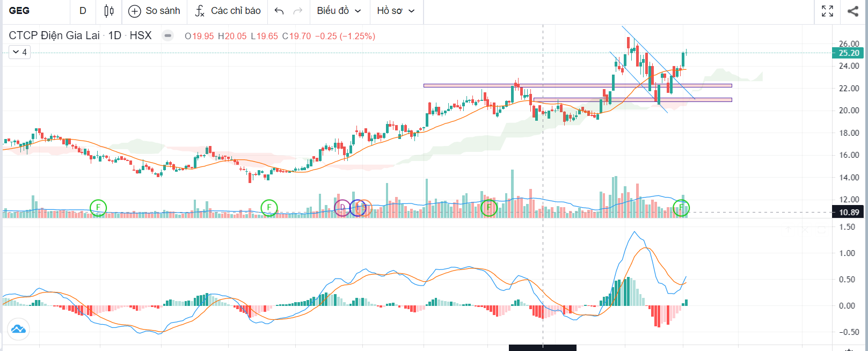Click the change value −0.25 (−1.25%)
This screenshot has width=868, height=351.
[x=345, y=36]
